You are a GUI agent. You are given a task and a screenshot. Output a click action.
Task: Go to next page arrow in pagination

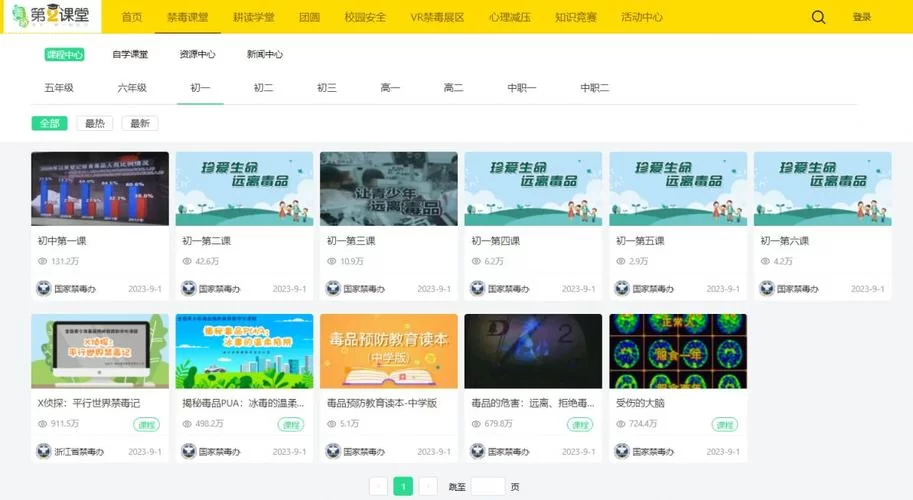(428, 486)
